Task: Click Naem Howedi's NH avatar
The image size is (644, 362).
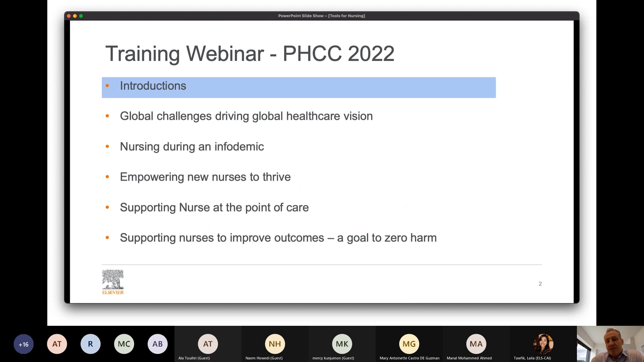Action: [275, 344]
